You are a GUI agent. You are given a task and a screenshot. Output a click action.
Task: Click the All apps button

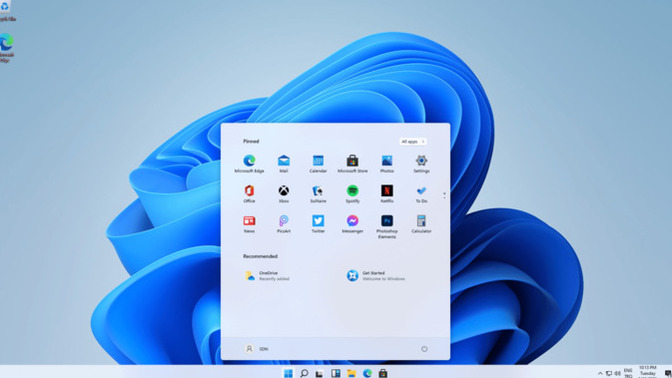point(413,141)
